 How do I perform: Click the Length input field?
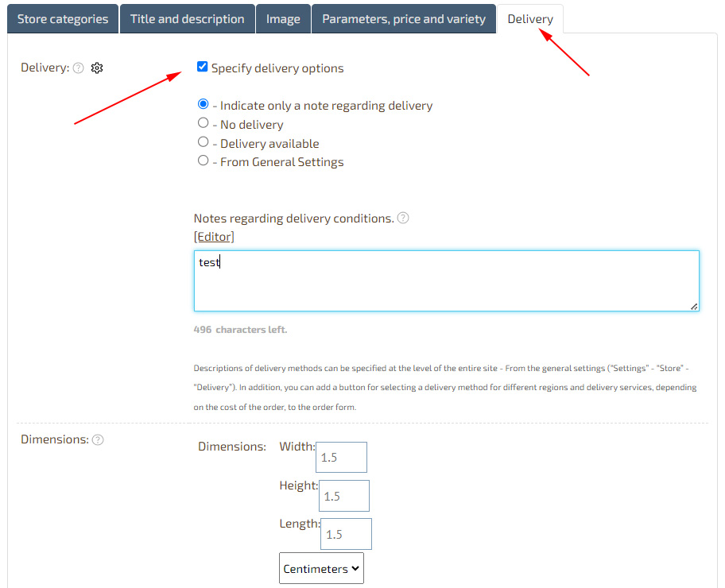[346, 534]
